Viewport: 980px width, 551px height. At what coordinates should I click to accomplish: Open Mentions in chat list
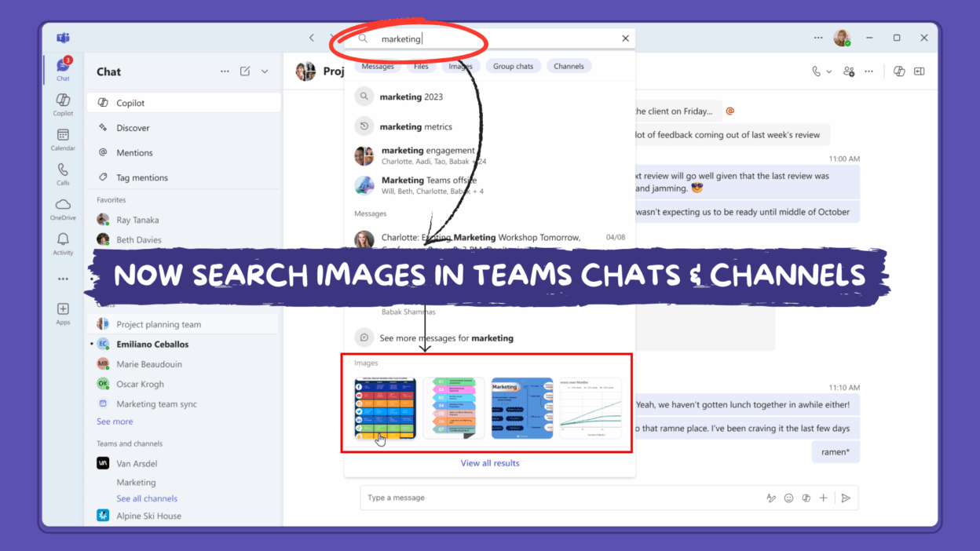click(183, 153)
